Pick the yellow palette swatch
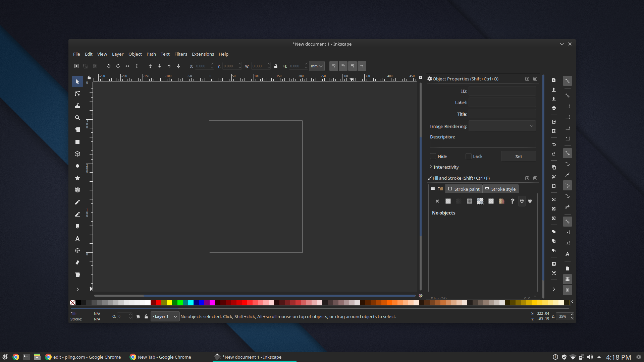The image size is (644, 362). click(x=169, y=303)
